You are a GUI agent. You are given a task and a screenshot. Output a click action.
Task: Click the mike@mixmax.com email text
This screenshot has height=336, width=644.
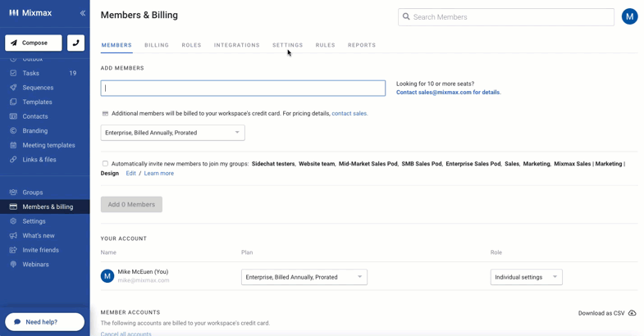[144, 280]
